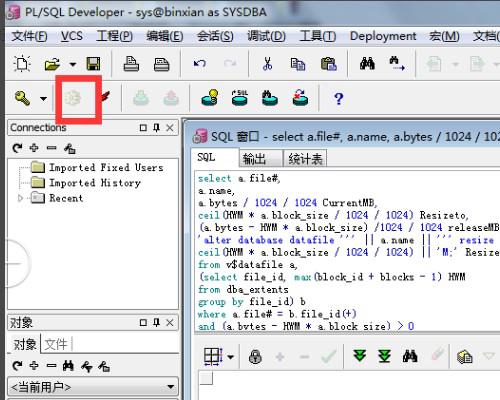Open the result grid layout dropdown arrow
Viewport: 500px width, 400px height.
[x=231, y=357]
